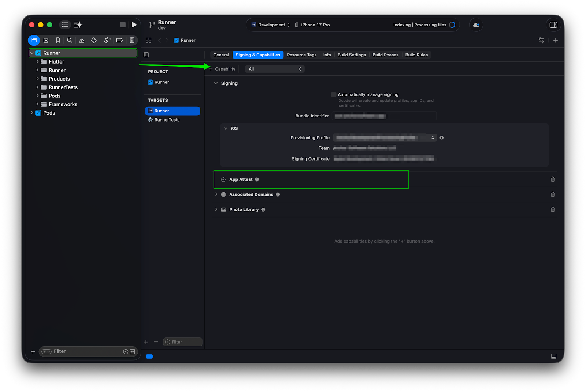Open the Source Control navigator icon
Image resolution: width=586 pixels, height=392 pixels.
[46, 40]
